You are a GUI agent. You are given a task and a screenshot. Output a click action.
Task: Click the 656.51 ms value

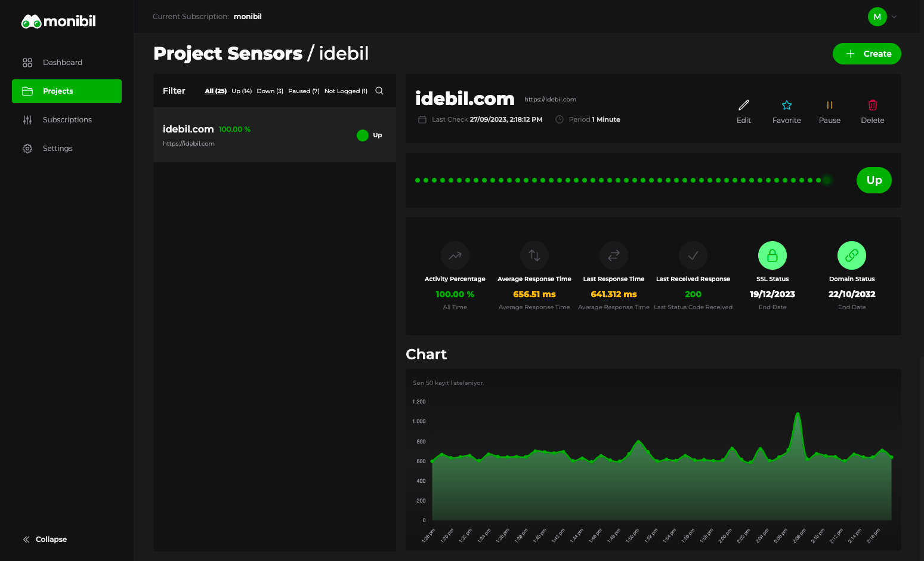tap(534, 294)
